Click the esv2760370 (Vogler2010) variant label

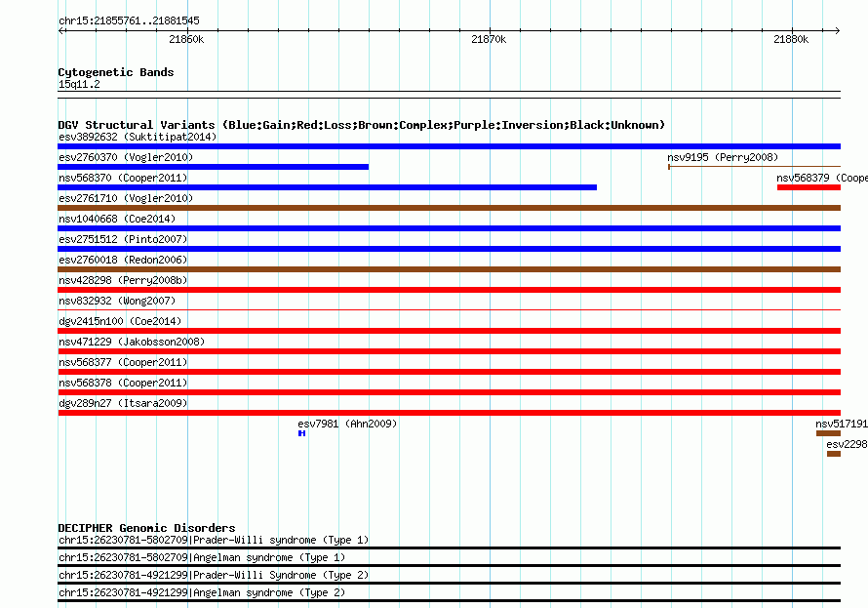pyautogui.click(x=126, y=157)
